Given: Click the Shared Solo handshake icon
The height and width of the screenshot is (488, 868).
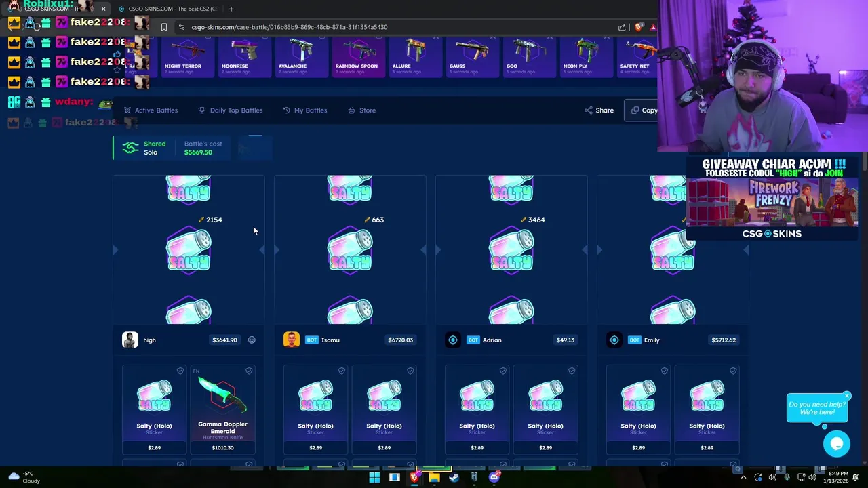Looking at the screenshot, I should [x=130, y=148].
